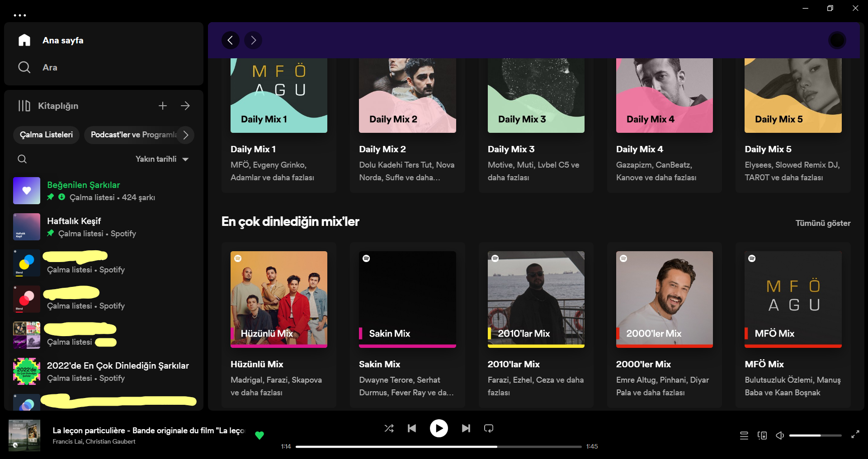Open the Hüzünlü Mix cover

click(279, 300)
